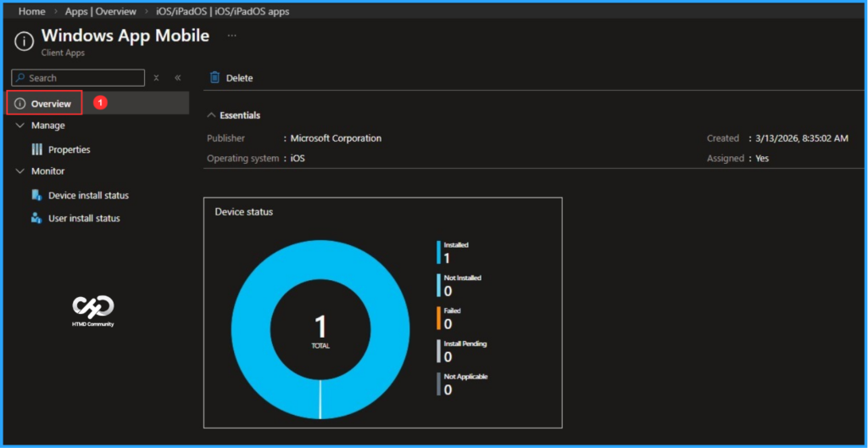Click the Failed orange legend bar

point(438,318)
